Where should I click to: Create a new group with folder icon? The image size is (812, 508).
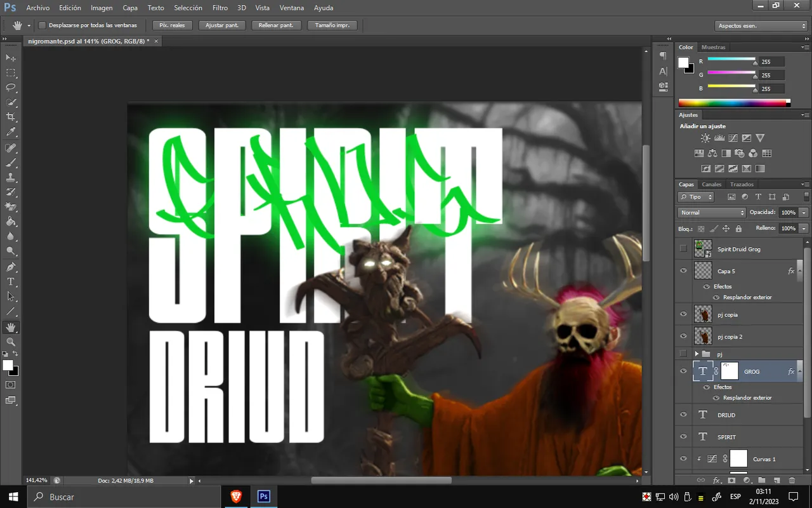pyautogui.click(x=761, y=481)
